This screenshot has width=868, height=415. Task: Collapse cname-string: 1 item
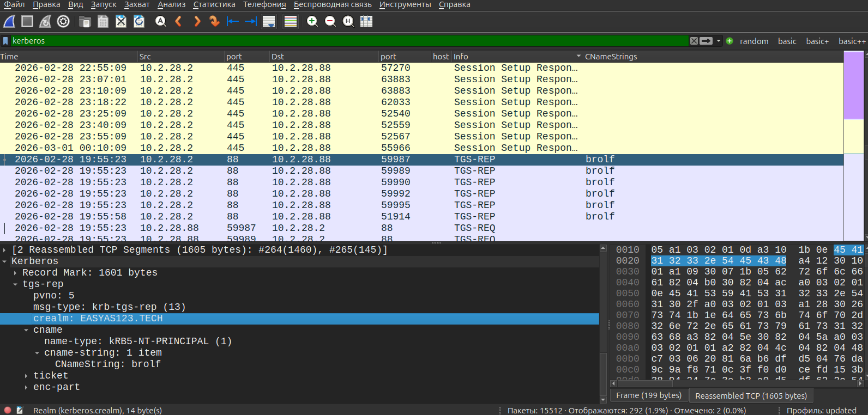[37, 353]
